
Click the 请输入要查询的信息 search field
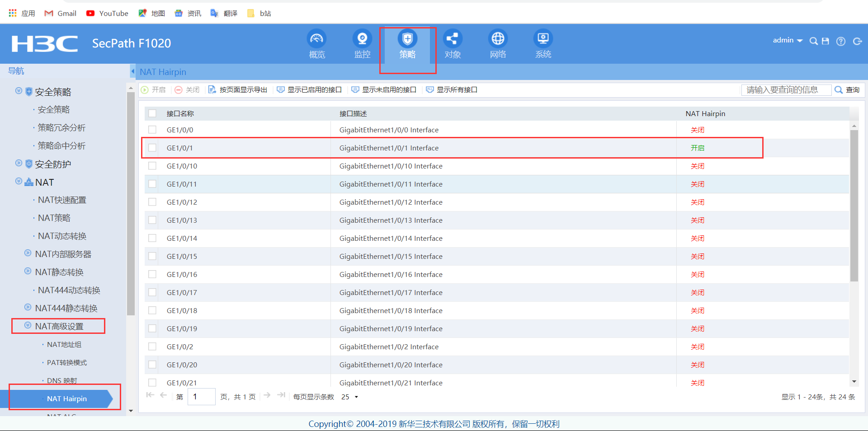[x=786, y=90]
